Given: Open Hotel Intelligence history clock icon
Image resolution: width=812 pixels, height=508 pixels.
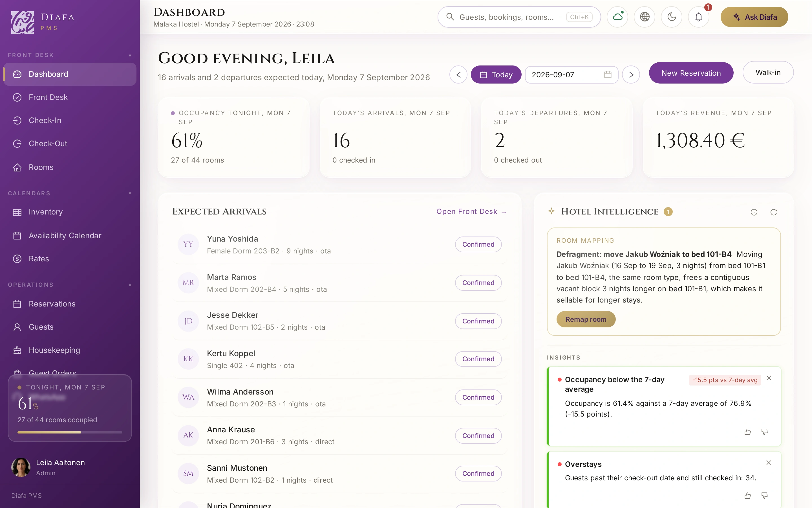Looking at the screenshot, I should pos(754,212).
